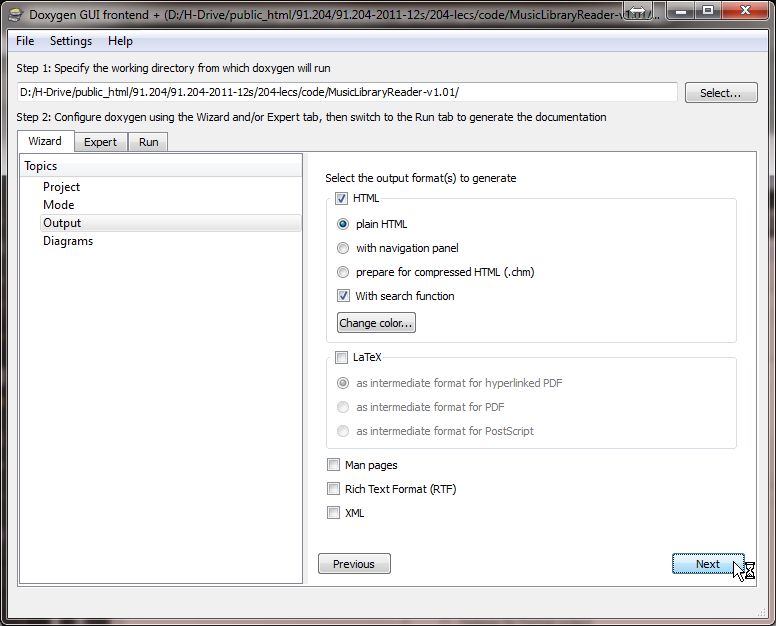Switch to the Wizard tab

pyautogui.click(x=46, y=142)
